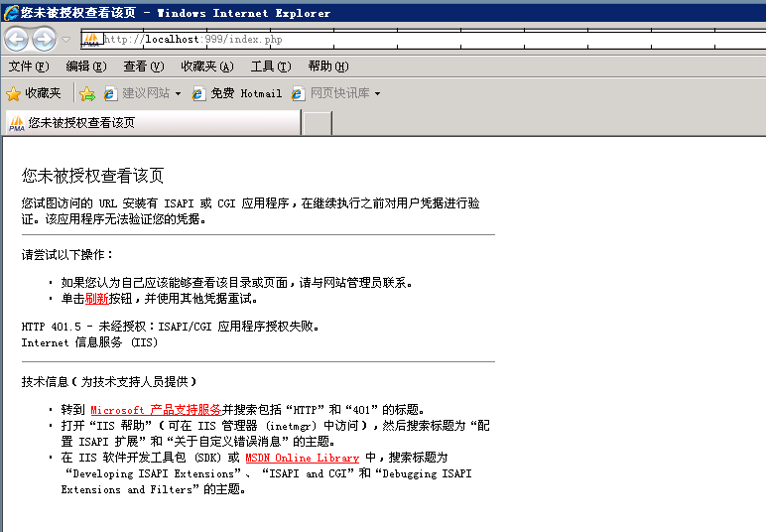Open the 编辑(E) menu
The width and height of the screenshot is (766, 532).
86,66
